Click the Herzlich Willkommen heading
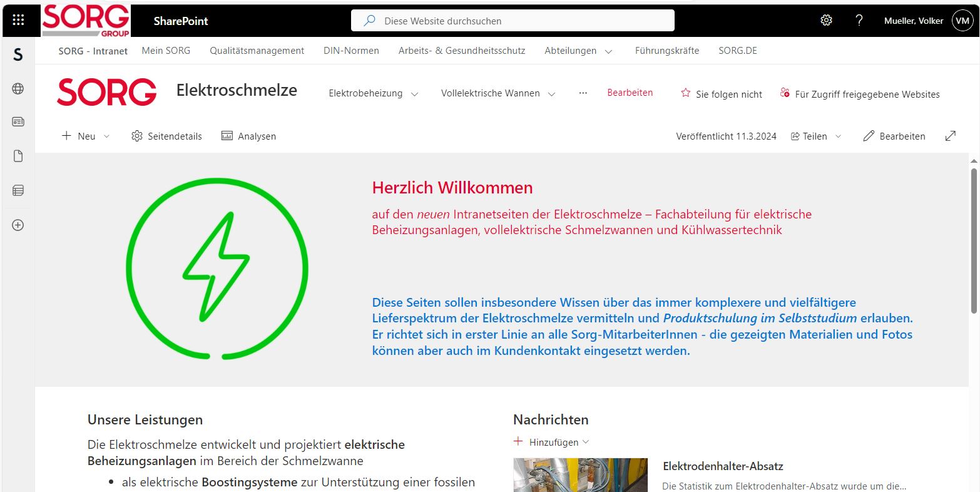Screen dimensions: 980x492 point(452,187)
